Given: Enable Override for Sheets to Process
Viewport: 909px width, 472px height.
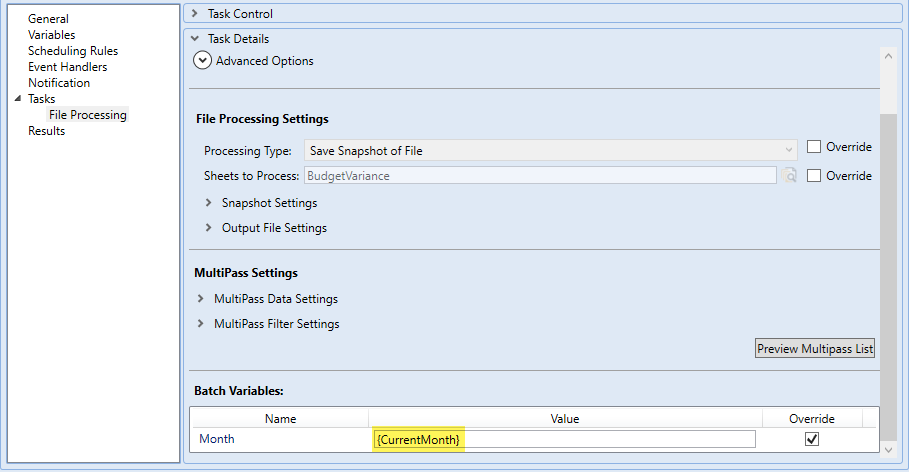Looking at the screenshot, I should (x=814, y=176).
